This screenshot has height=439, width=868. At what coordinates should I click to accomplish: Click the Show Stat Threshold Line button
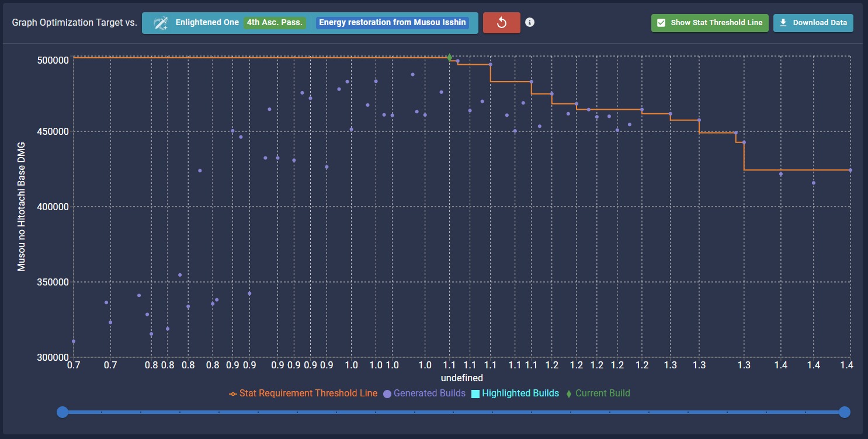tap(709, 23)
